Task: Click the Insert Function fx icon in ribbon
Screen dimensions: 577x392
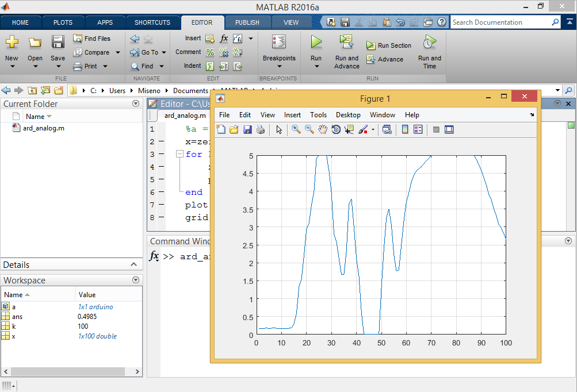Action: click(224, 39)
